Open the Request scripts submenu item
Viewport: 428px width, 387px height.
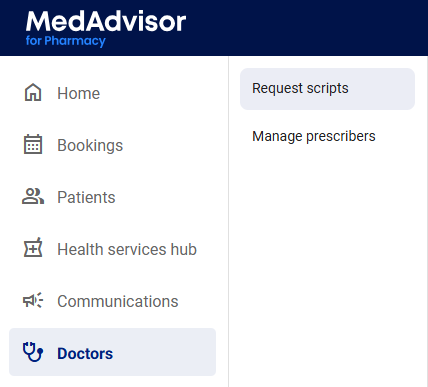pos(327,89)
